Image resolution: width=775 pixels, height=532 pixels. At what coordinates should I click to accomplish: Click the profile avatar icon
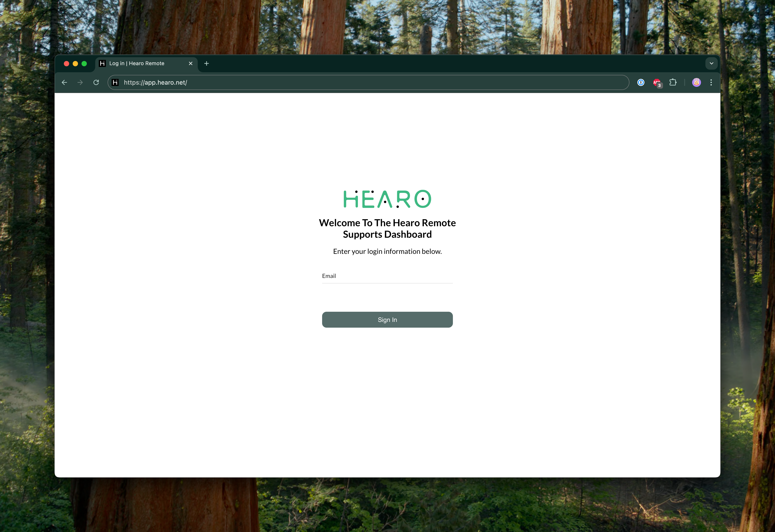(x=696, y=82)
